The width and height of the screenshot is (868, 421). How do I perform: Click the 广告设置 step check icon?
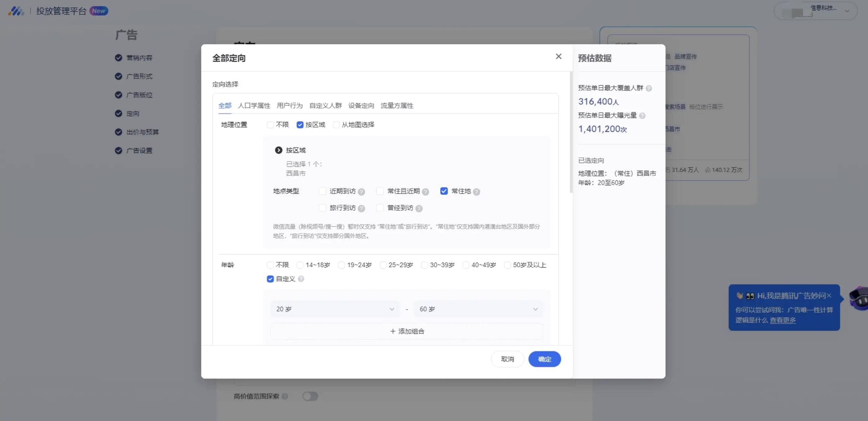118,150
